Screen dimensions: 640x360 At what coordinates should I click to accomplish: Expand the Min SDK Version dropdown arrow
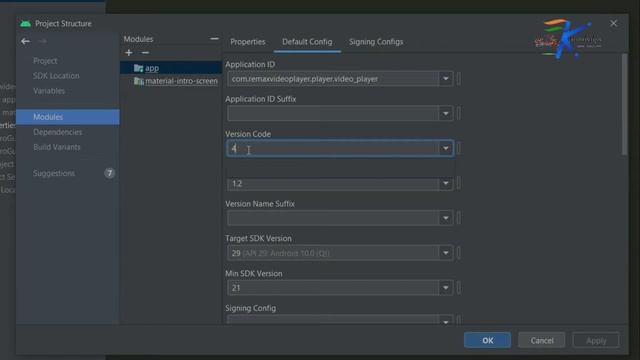446,288
